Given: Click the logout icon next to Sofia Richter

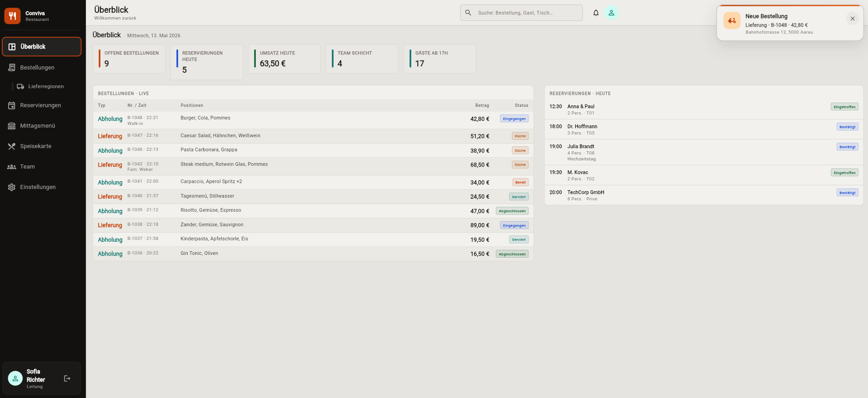Looking at the screenshot, I should 67,378.
